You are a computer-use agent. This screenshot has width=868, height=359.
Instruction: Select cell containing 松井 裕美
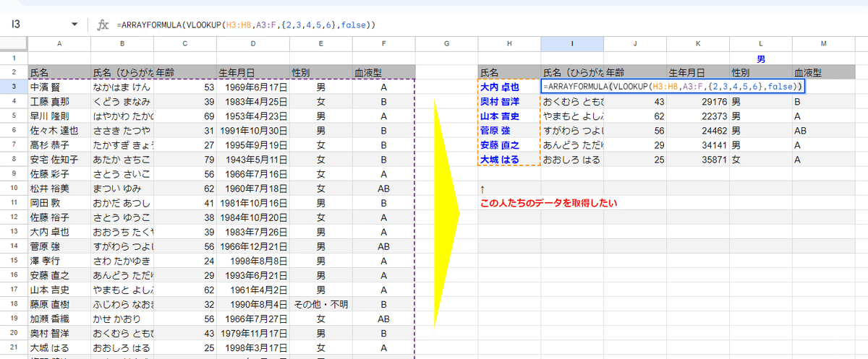pyautogui.click(x=59, y=188)
